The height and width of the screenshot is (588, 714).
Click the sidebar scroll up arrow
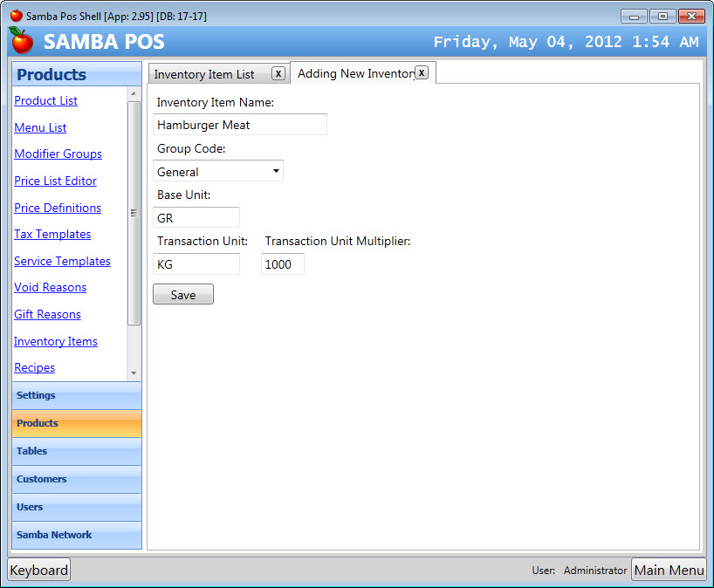134,93
